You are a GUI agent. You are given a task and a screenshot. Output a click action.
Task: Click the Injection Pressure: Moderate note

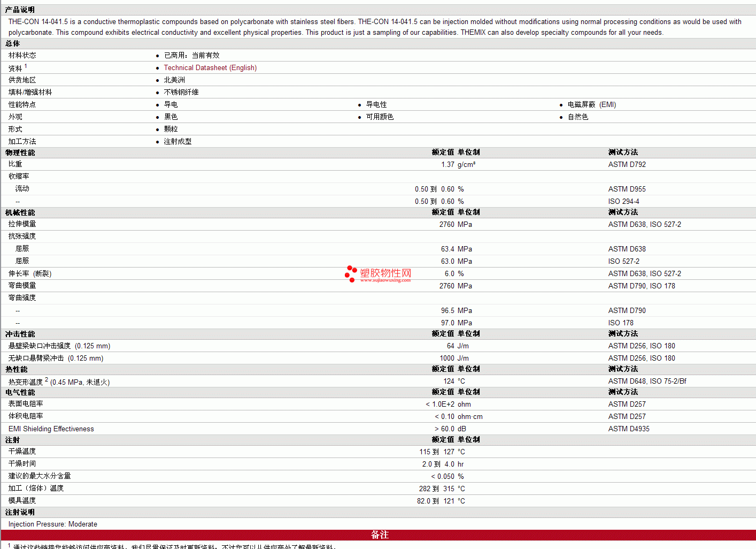click(53, 524)
